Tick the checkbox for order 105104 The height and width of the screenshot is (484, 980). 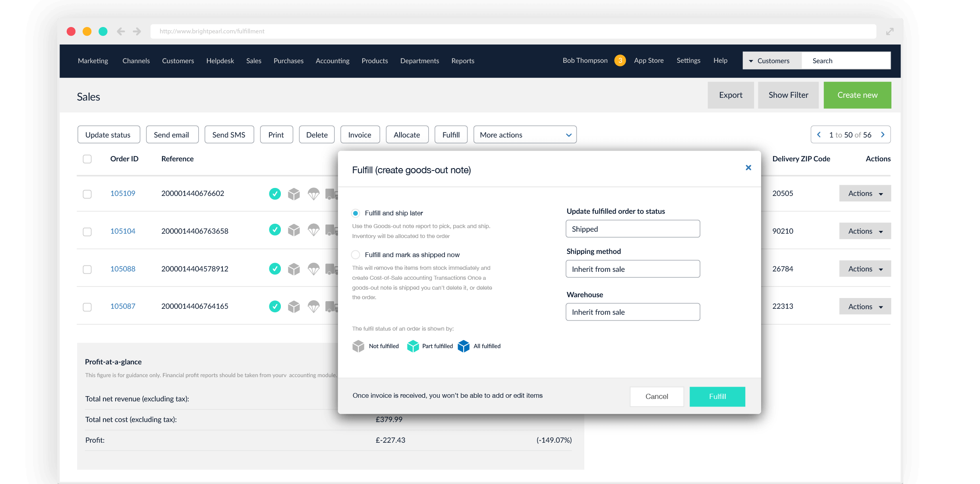click(x=87, y=232)
